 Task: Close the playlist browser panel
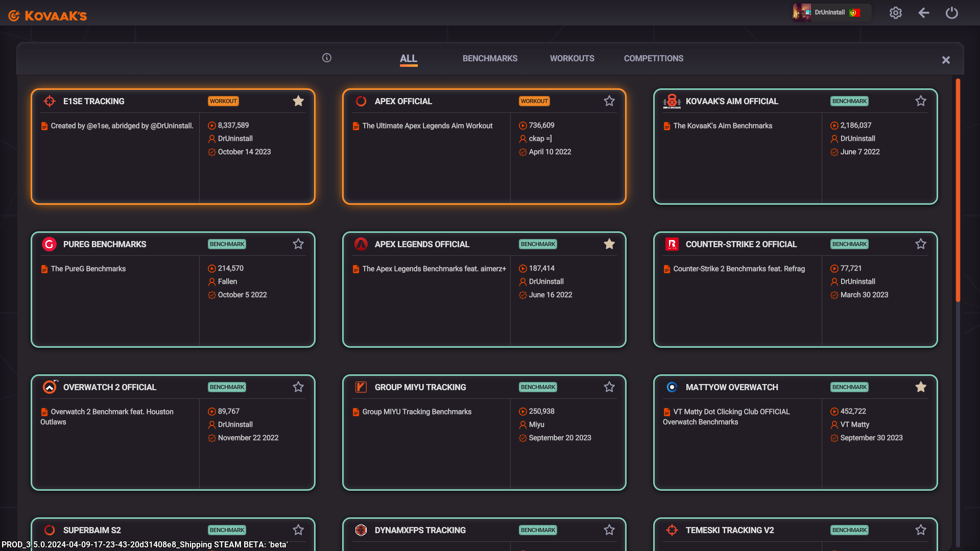(946, 60)
